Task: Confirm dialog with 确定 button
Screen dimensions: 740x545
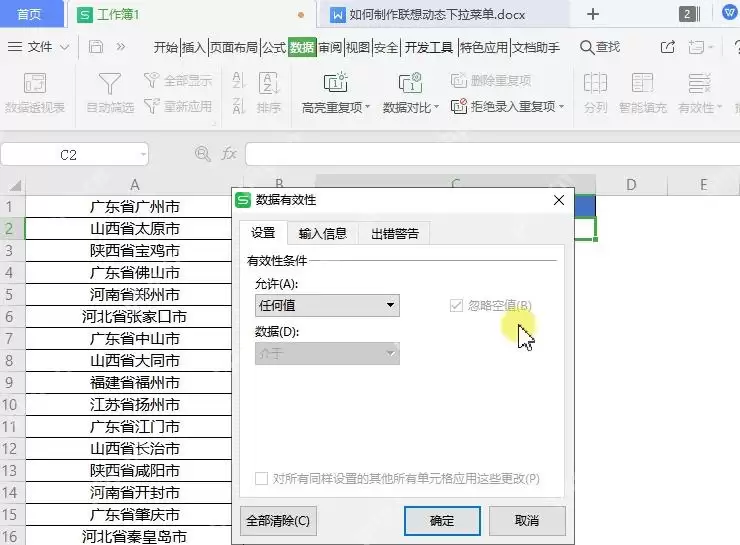Action: click(x=442, y=520)
